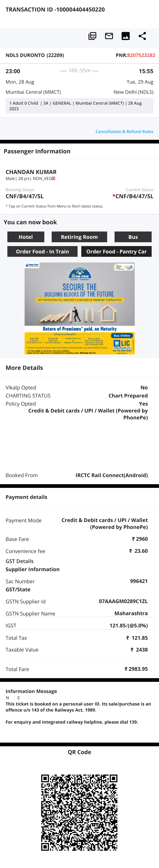Tap the ticket QR code
Screen dimensions: 159x868
(x=79, y=812)
